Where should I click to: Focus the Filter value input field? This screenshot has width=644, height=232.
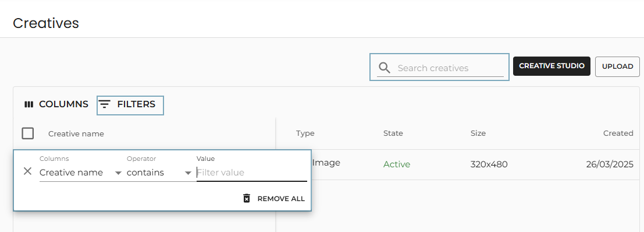pos(252,173)
